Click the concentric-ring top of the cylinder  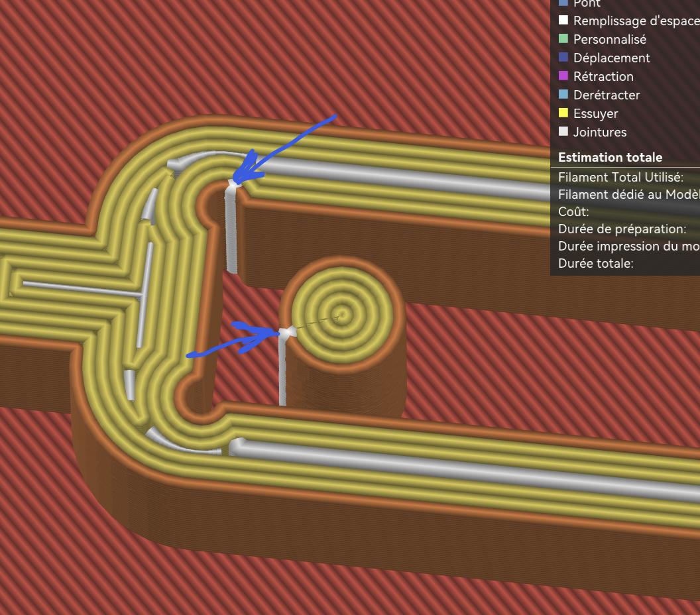342,315
